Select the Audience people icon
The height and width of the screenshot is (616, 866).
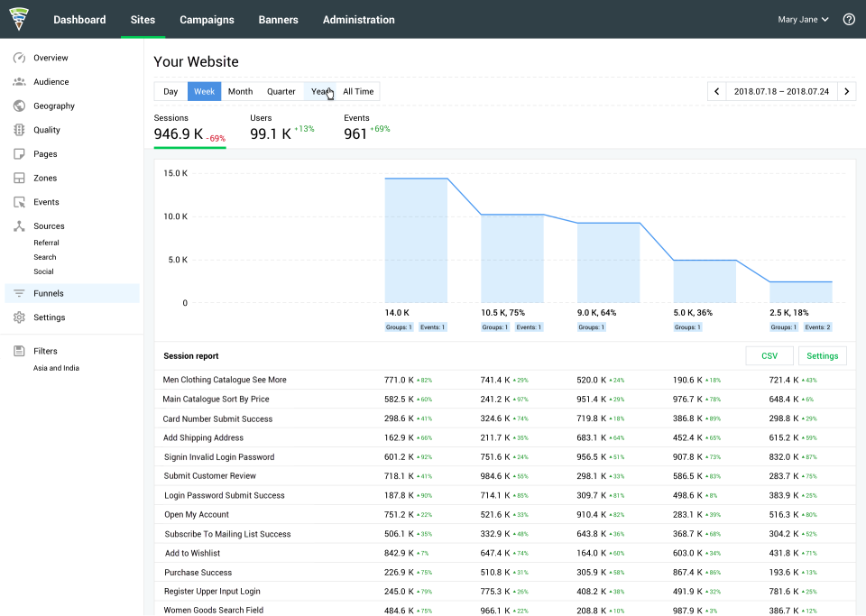19,82
